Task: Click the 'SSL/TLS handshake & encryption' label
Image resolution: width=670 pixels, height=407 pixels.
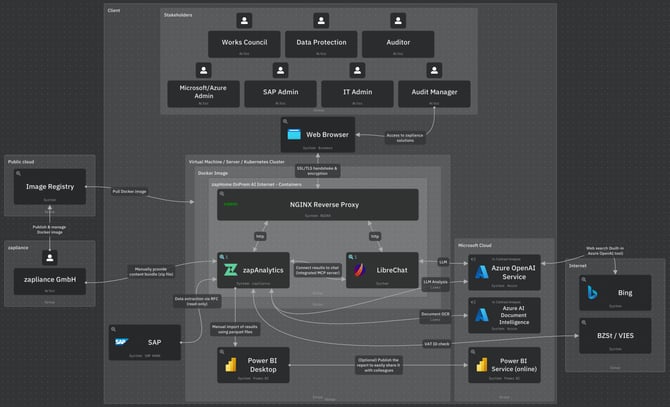Action: click(317, 171)
